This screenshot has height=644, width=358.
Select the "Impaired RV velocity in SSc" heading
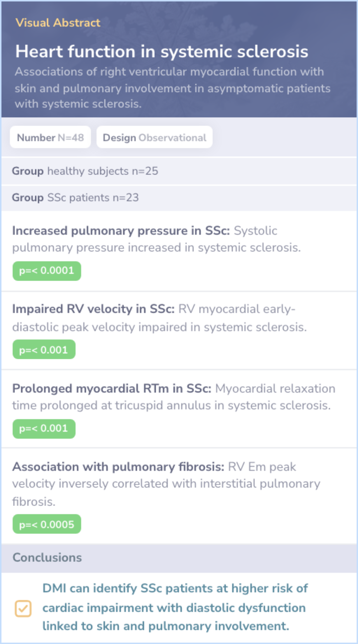coord(93,309)
